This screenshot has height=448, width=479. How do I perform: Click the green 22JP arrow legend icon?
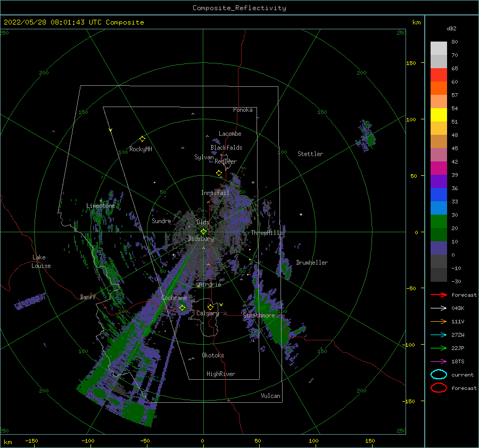click(x=439, y=348)
